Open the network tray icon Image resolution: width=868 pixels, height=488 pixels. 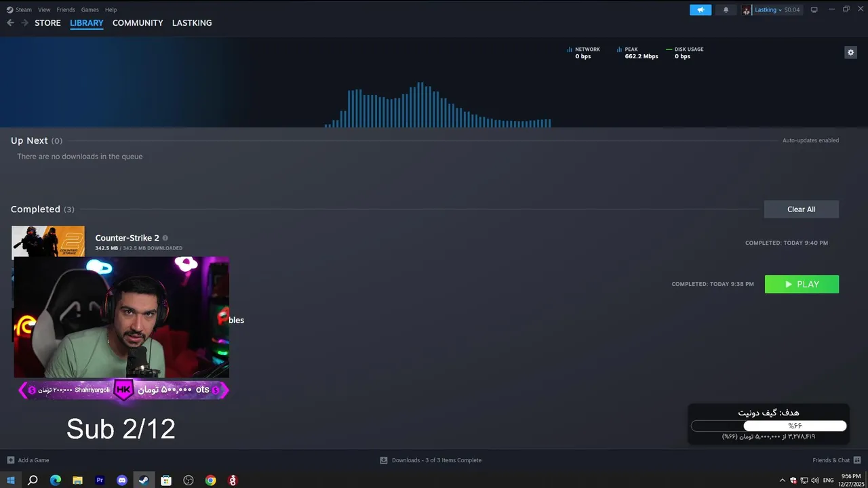[804, 481]
